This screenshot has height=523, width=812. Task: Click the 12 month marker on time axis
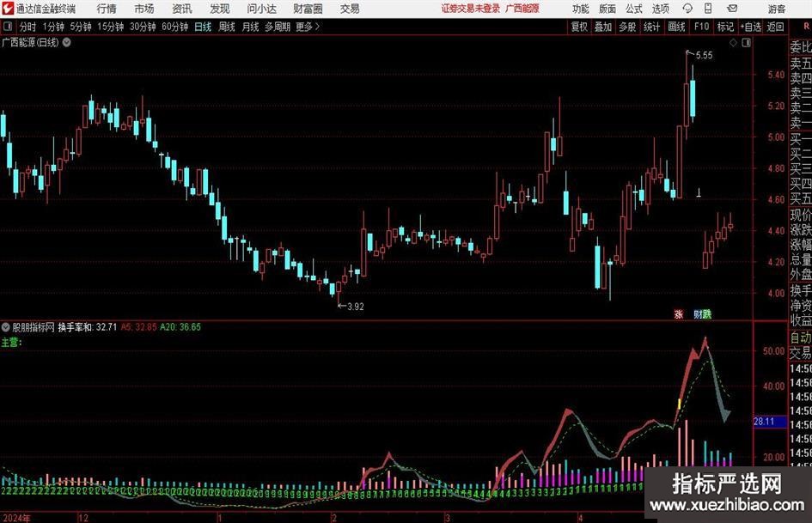pos(82,518)
